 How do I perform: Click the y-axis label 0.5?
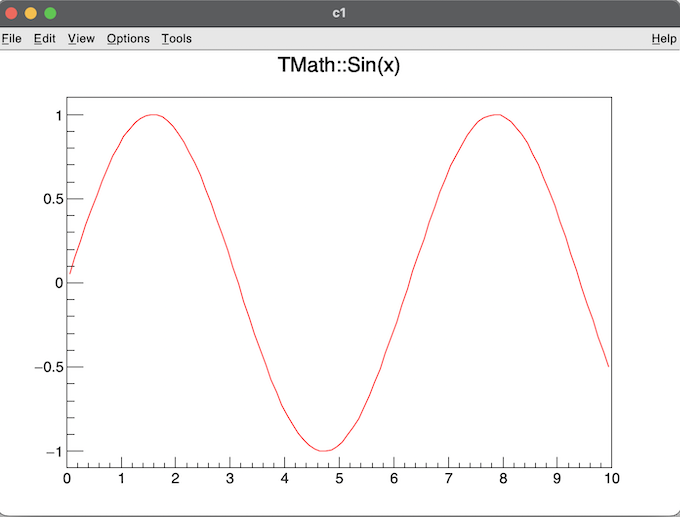pos(53,199)
